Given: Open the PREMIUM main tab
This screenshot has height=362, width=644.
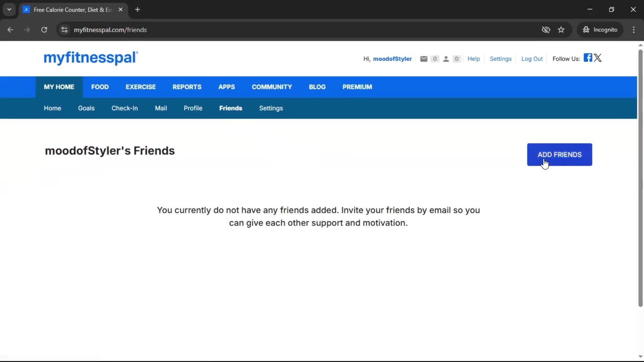Looking at the screenshot, I should point(357,87).
